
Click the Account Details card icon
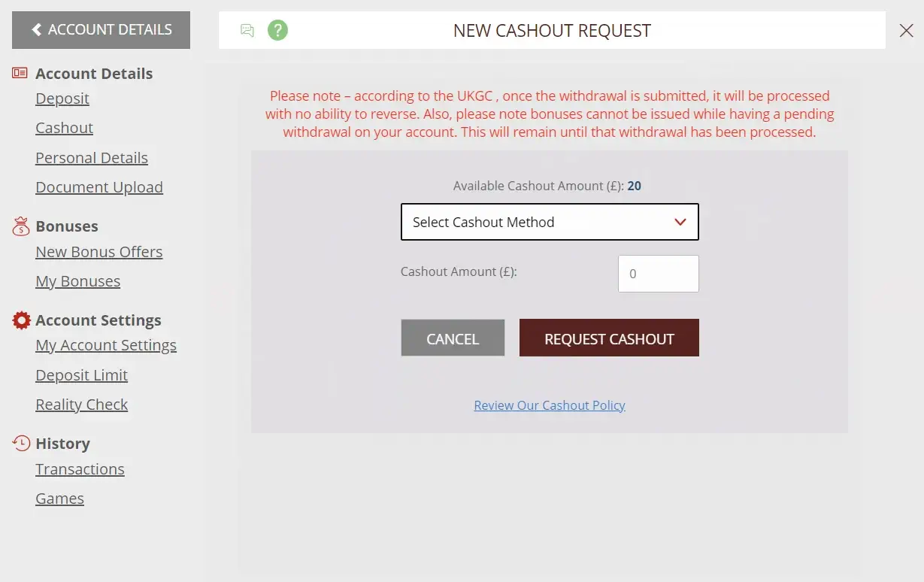point(19,72)
